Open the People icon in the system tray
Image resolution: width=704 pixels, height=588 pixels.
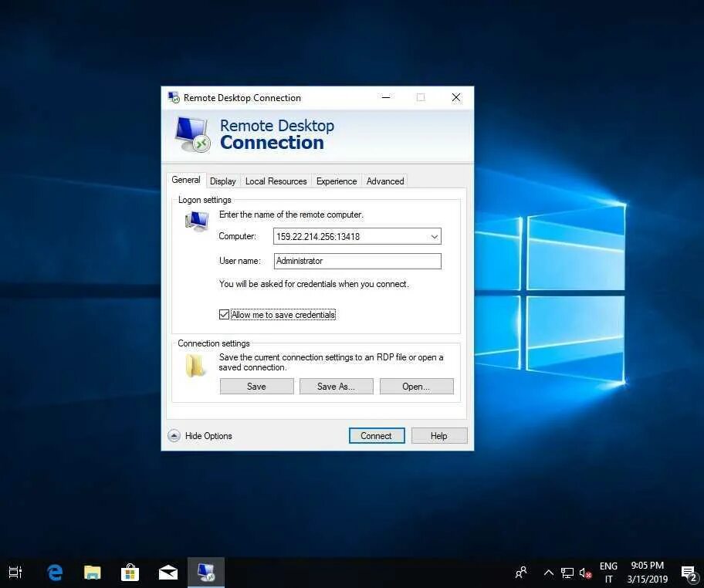(521, 573)
